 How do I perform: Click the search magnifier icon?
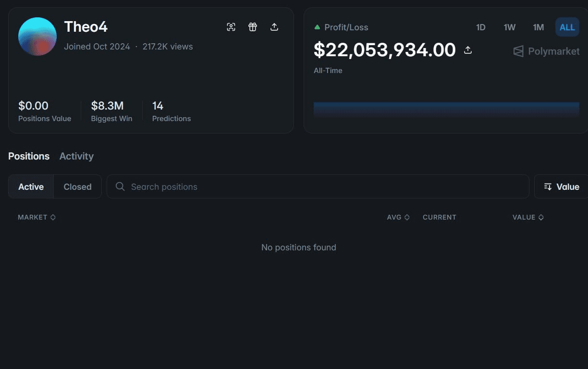tap(120, 186)
